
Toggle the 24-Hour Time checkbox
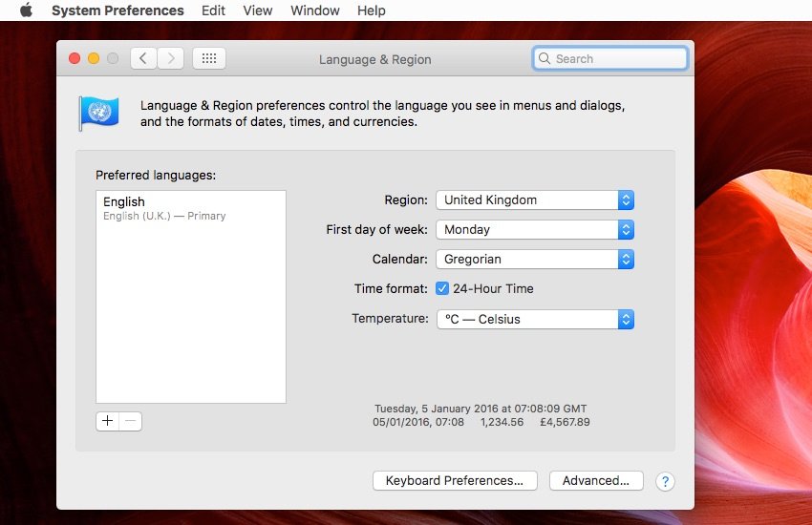(x=441, y=288)
